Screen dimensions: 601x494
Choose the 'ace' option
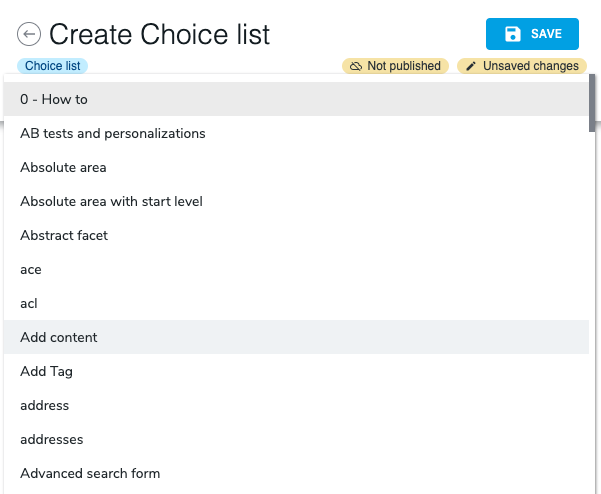point(296,269)
